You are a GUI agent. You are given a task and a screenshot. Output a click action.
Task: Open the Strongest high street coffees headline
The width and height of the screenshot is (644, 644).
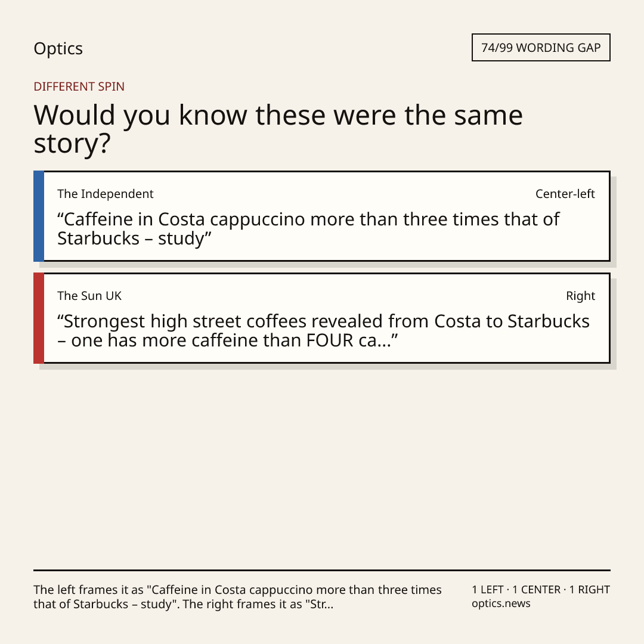323,330
